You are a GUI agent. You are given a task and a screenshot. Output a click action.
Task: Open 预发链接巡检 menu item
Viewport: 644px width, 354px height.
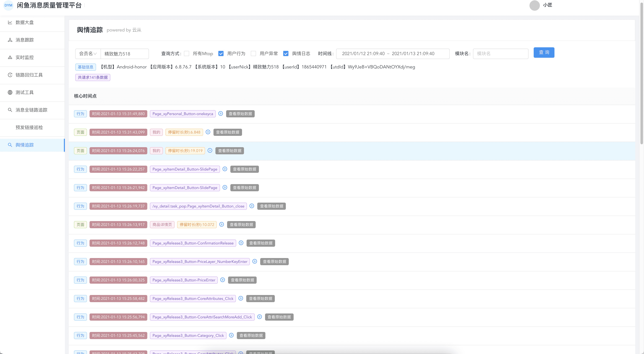[x=29, y=127]
